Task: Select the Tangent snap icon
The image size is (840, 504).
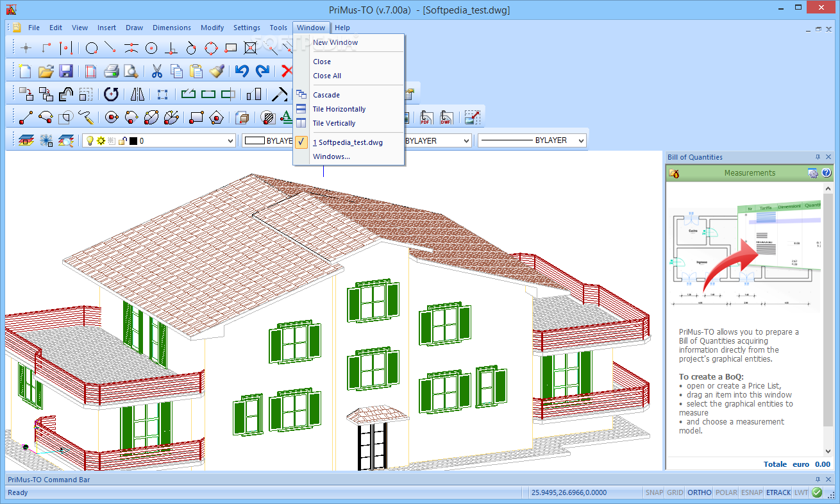Action: [191, 47]
